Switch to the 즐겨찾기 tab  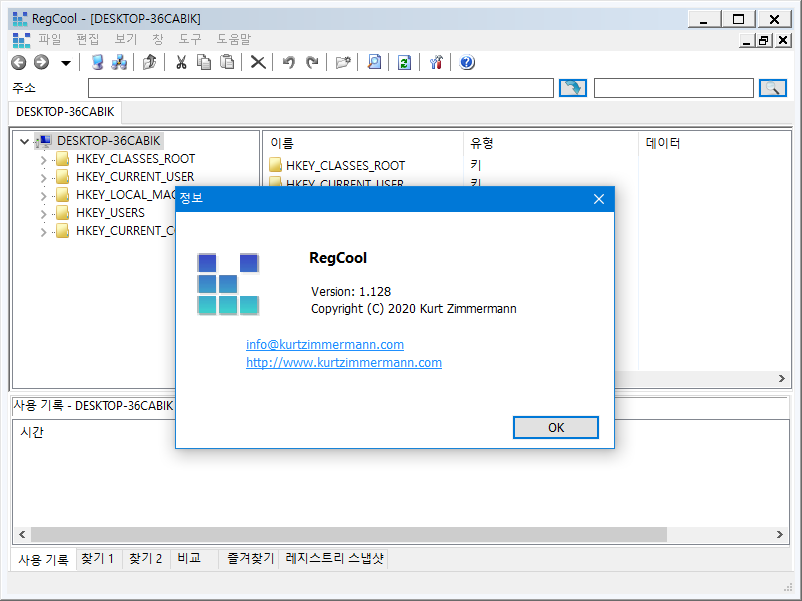(x=251, y=559)
